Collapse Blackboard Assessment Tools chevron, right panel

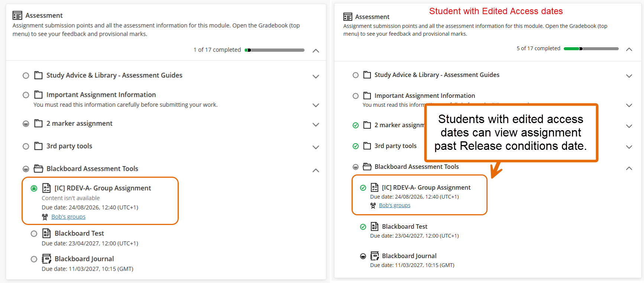pos(629,168)
